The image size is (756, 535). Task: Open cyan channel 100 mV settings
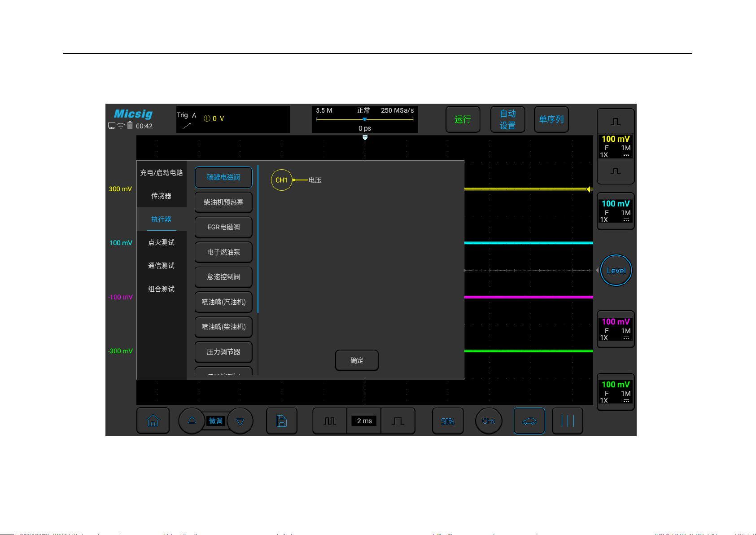click(x=616, y=211)
